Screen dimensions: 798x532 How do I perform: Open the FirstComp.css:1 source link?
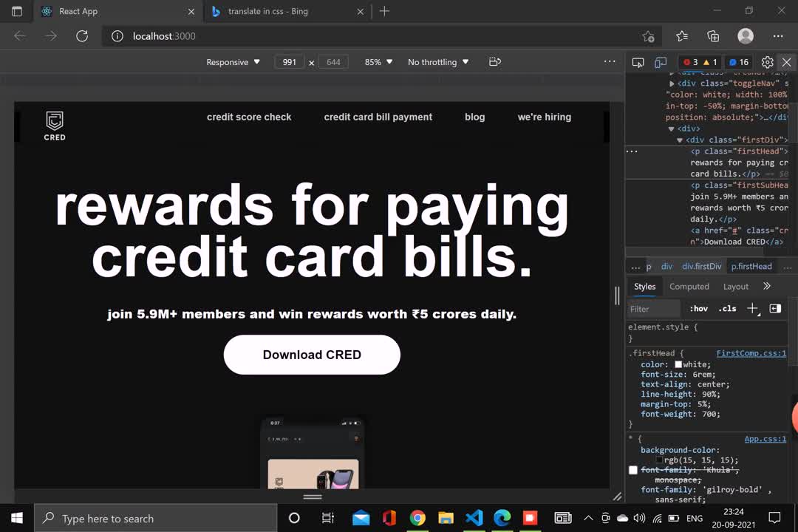coord(751,353)
